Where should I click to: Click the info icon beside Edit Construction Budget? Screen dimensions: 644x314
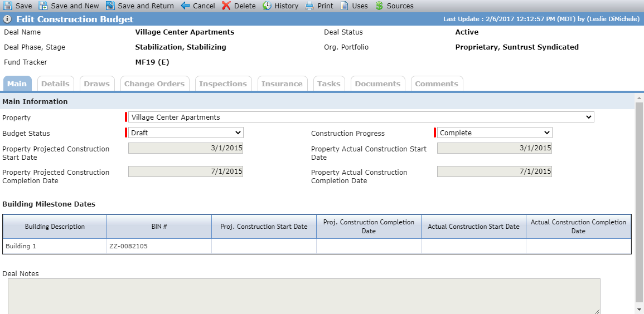(7, 19)
